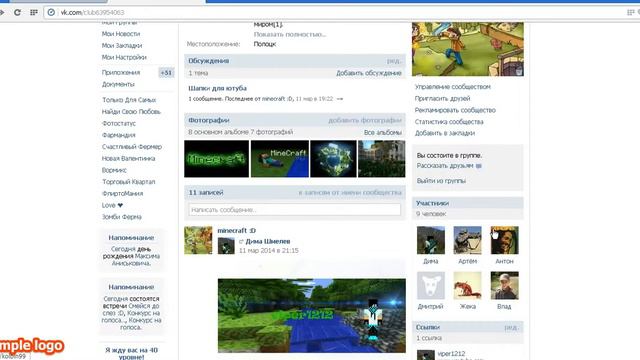Open Мои Новости in the left menu

121,34
